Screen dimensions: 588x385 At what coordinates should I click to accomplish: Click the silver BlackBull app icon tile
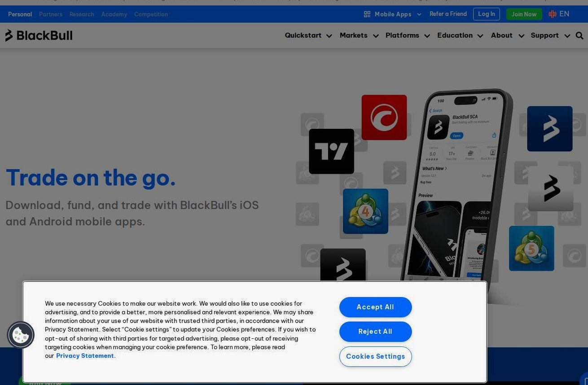[550, 188]
